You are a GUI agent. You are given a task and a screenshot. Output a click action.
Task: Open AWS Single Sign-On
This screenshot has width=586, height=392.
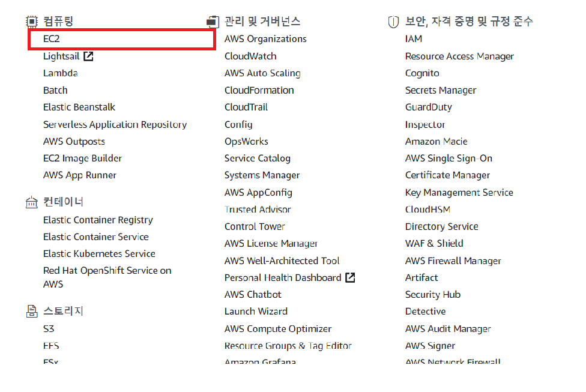click(449, 158)
